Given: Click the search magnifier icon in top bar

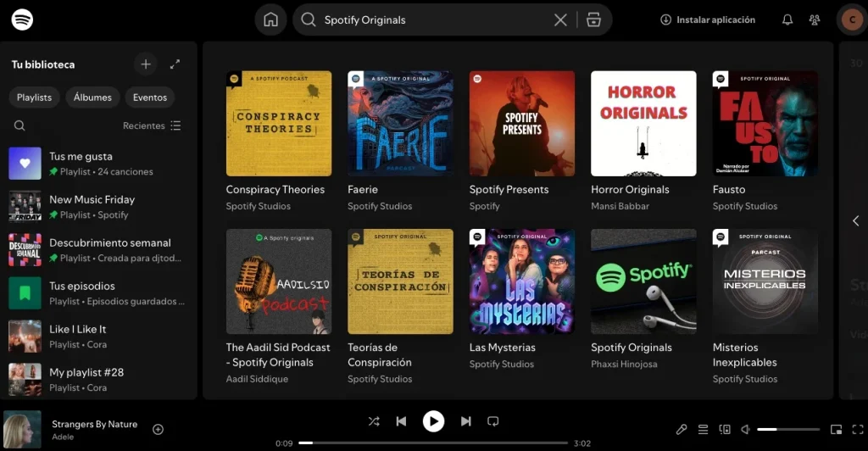Looking at the screenshot, I should click(x=309, y=19).
